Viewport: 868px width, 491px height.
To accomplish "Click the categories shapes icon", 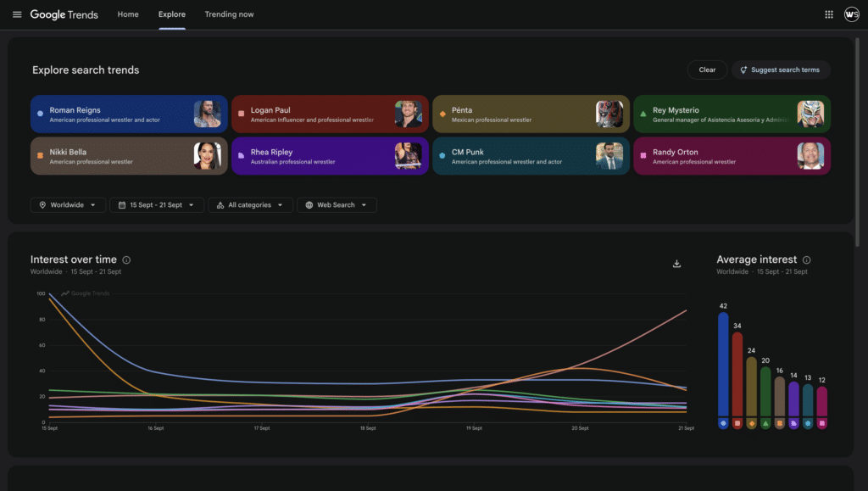I will [220, 205].
